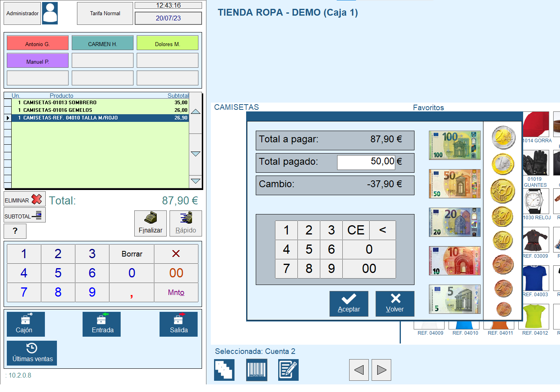Click the Administrador user avatar icon
Screen dimensions: 560x392
50,13
